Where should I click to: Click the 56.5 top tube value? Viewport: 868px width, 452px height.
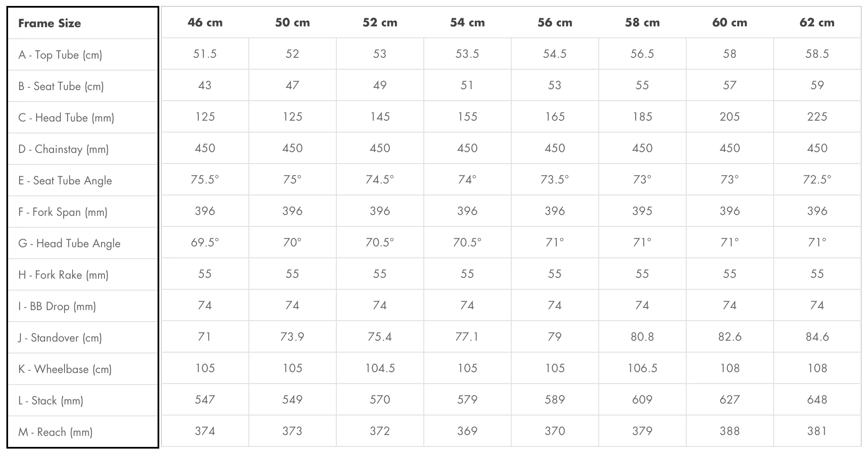tap(642, 54)
